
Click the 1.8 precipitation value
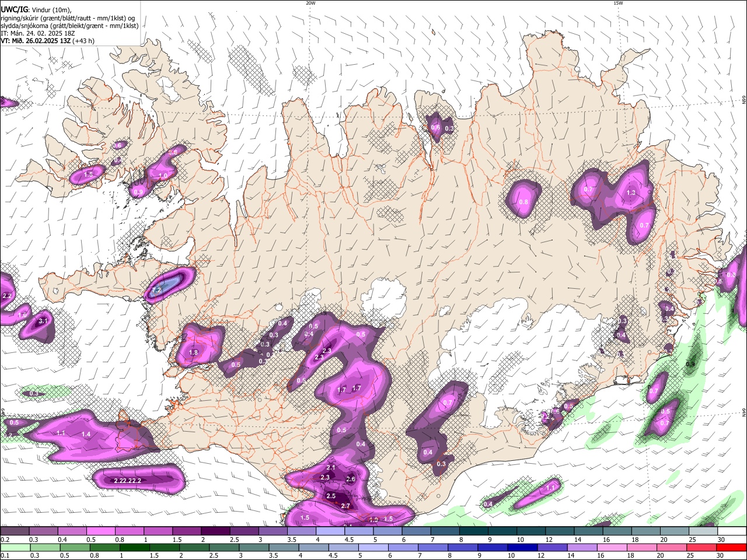click(x=194, y=353)
